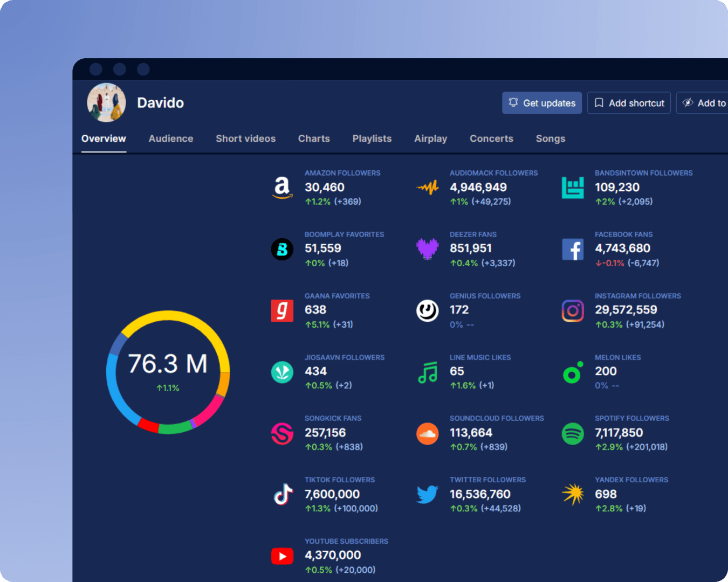Open the Short videos tab
The image size is (728, 582).
coord(245,138)
